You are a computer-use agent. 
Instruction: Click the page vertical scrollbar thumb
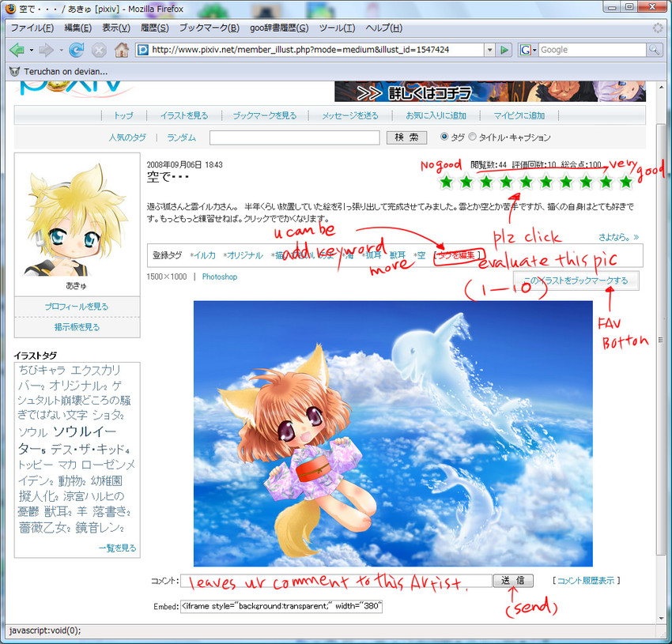660,341
